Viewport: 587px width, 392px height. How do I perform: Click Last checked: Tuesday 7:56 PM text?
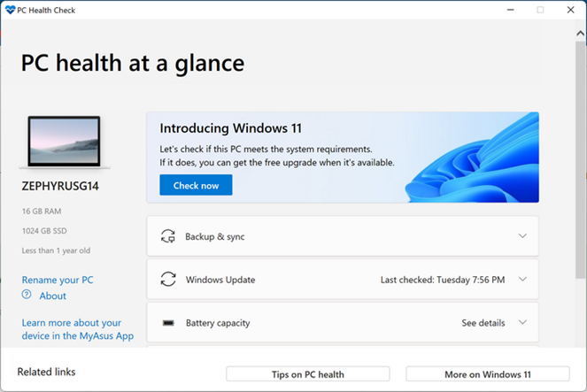(x=443, y=280)
